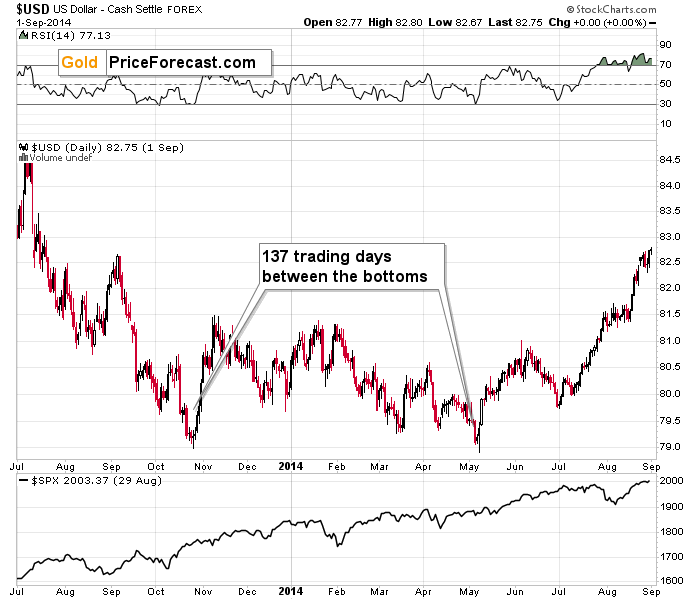Open the PriceForecast.com link
Screen dimensions: 700x600
point(183,62)
